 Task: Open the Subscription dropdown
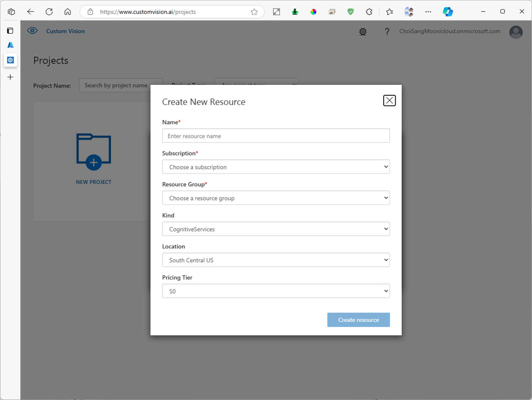[x=276, y=167]
